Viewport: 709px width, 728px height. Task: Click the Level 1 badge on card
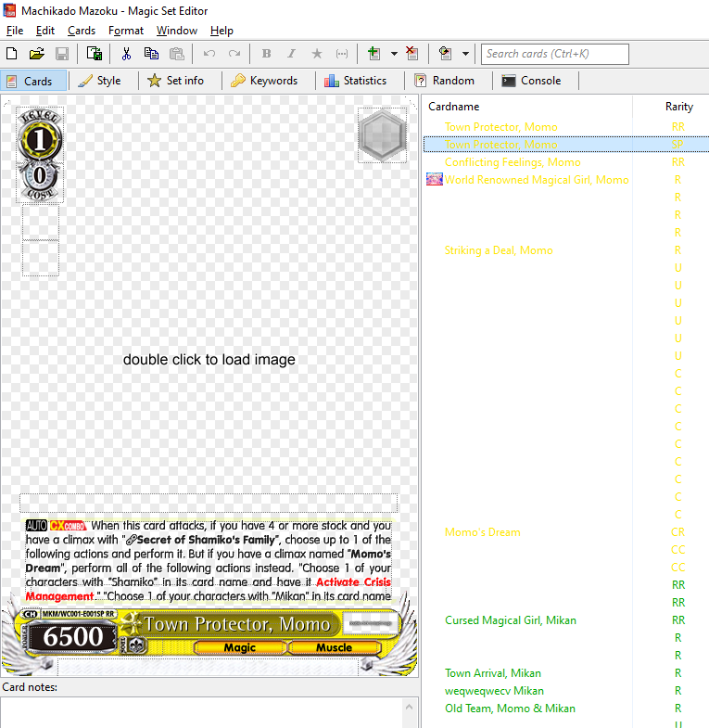[x=40, y=136]
